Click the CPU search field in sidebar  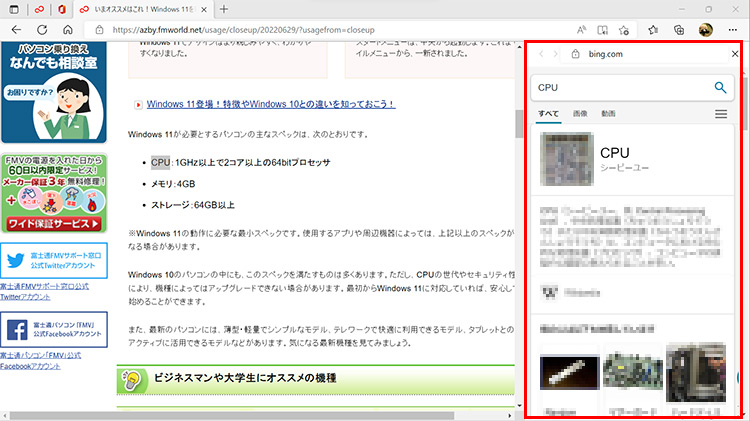click(x=620, y=87)
